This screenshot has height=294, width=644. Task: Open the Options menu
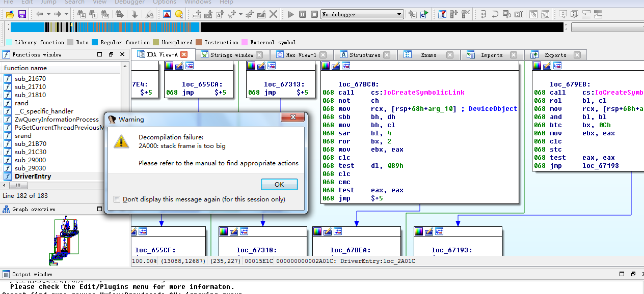[165, 2]
